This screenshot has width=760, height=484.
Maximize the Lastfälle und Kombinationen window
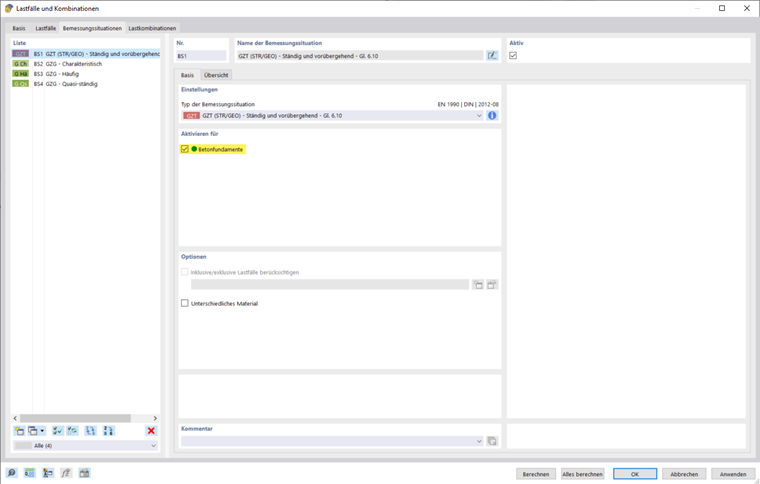pos(722,8)
